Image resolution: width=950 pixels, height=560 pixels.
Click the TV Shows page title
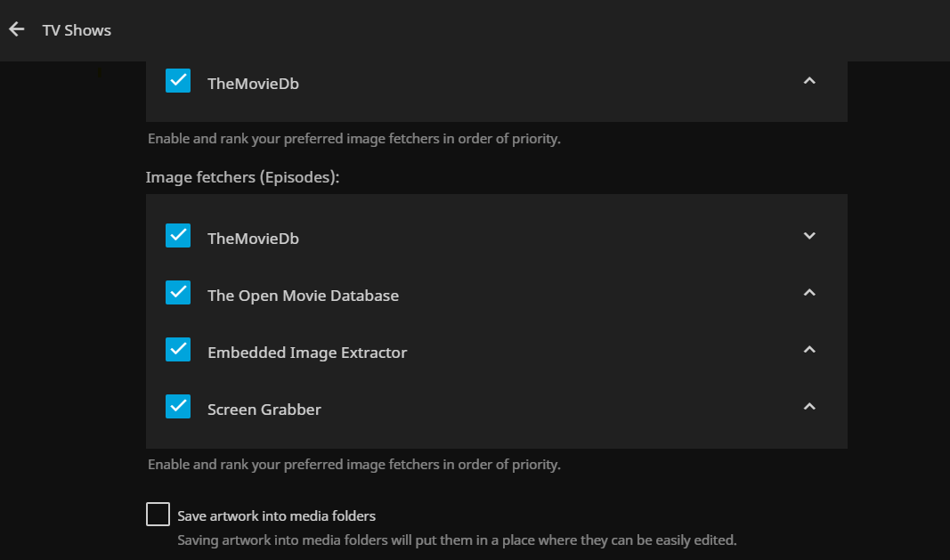(77, 30)
